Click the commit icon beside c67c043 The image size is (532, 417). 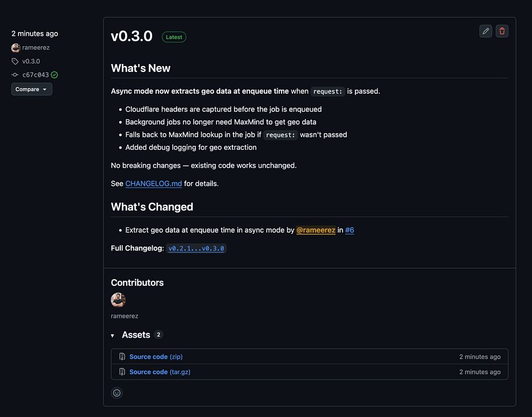[15, 75]
